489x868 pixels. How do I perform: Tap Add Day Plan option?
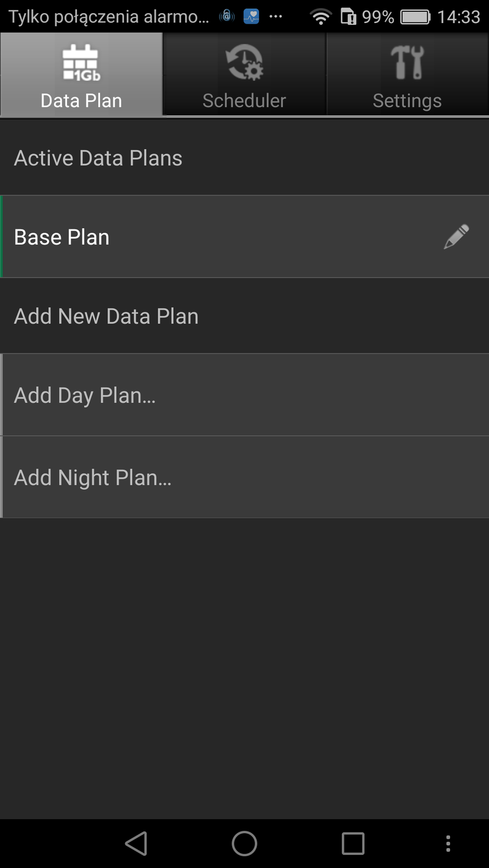[x=84, y=395]
